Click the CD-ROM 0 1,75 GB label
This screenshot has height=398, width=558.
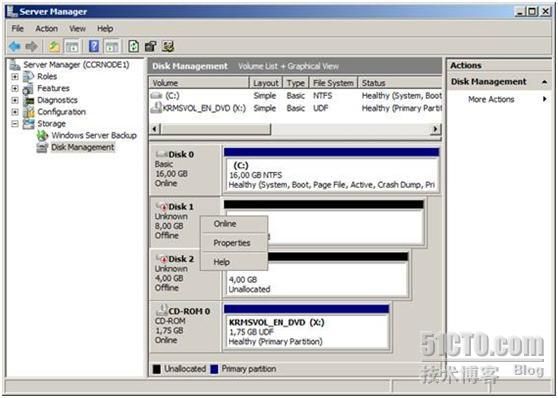click(185, 326)
